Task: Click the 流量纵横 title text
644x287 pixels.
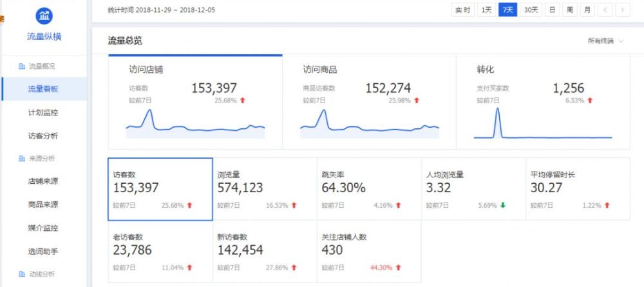Action: tap(44, 37)
